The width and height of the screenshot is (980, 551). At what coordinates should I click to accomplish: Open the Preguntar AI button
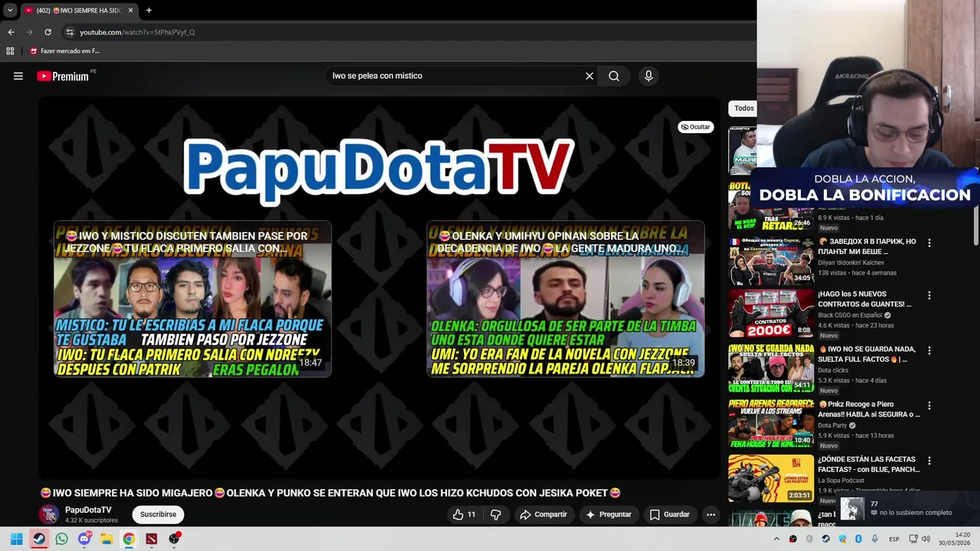click(x=609, y=514)
